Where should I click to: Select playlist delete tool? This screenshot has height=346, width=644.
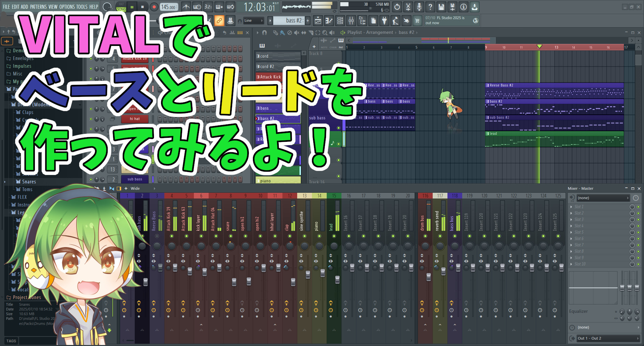pyautogui.click(x=289, y=33)
